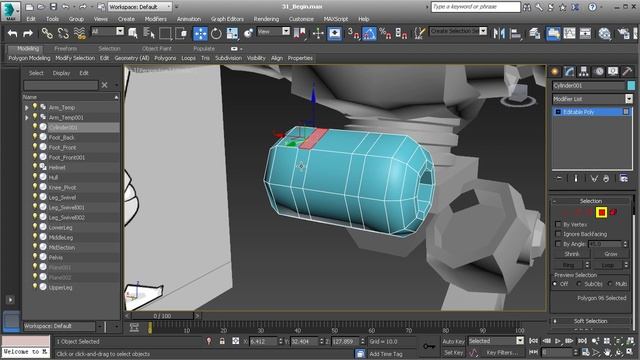This screenshot has width=640, height=360.
Task: Toggle visibility bulb for Foot_Back
Action: click(35, 137)
